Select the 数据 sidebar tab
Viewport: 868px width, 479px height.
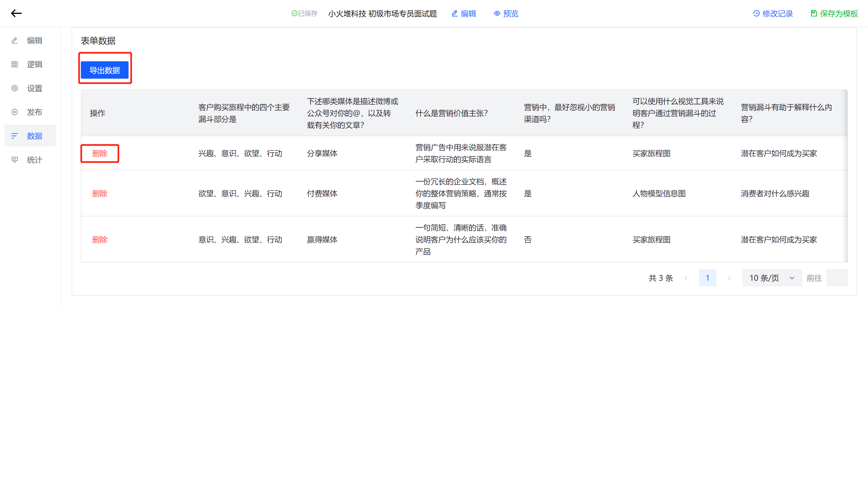(x=30, y=136)
